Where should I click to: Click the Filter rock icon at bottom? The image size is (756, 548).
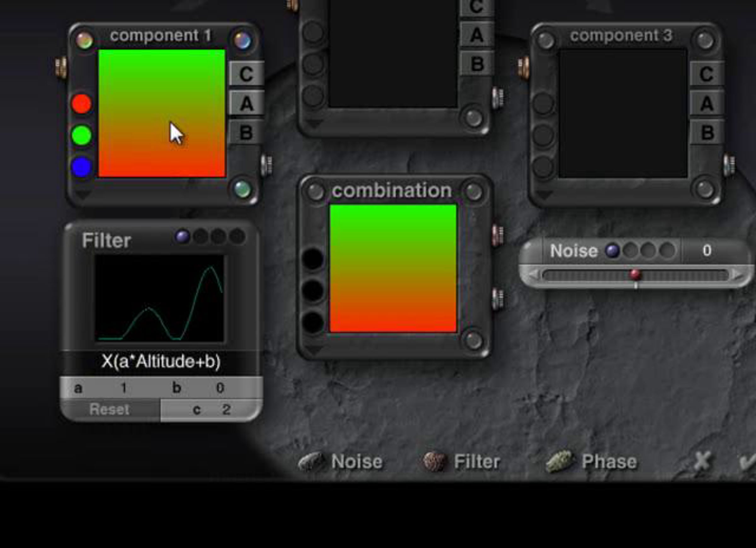(434, 462)
